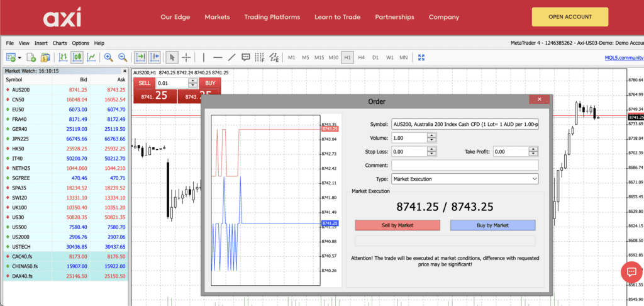Focus the Comment input field
Image resolution: width=644 pixels, height=306 pixels.
465,166
